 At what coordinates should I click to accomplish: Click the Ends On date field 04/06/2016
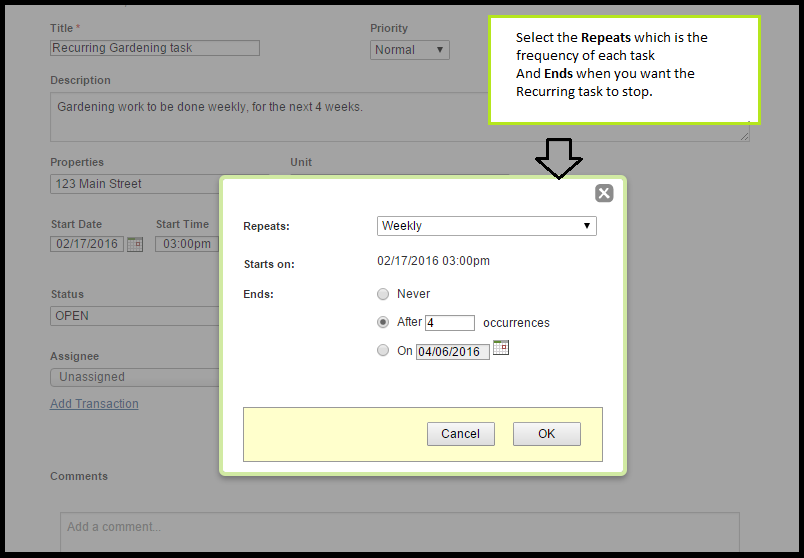[x=453, y=352]
